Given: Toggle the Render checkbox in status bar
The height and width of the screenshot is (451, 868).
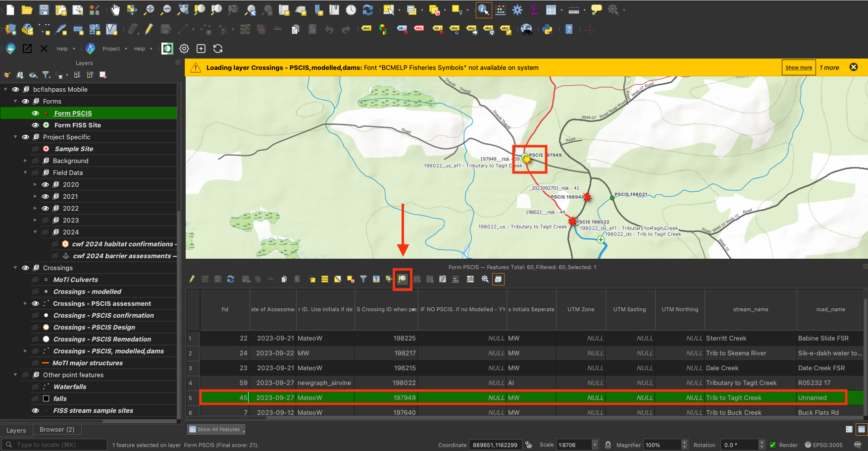Looking at the screenshot, I should pyautogui.click(x=772, y=445).
